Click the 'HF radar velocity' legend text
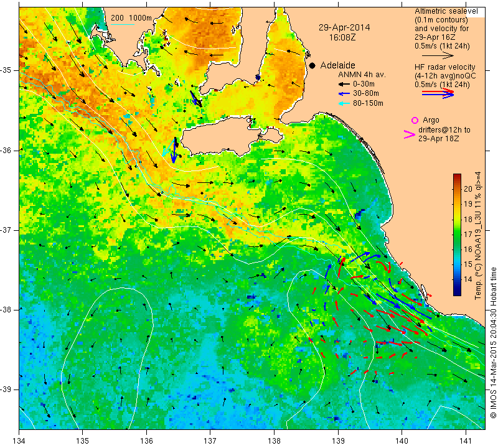The image size is (498, 448). tap(444, 67)
